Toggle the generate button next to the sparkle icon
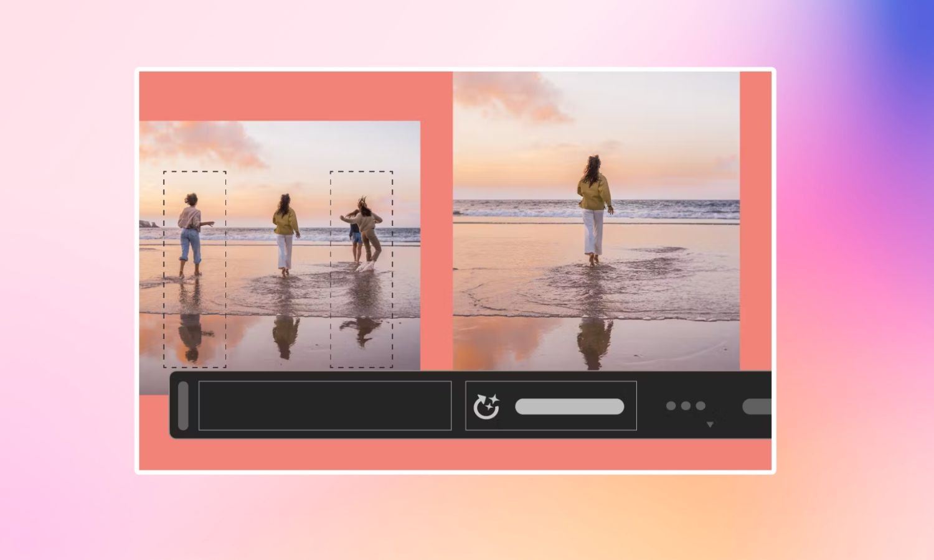934x560 pixels. (x=568, y=406)
